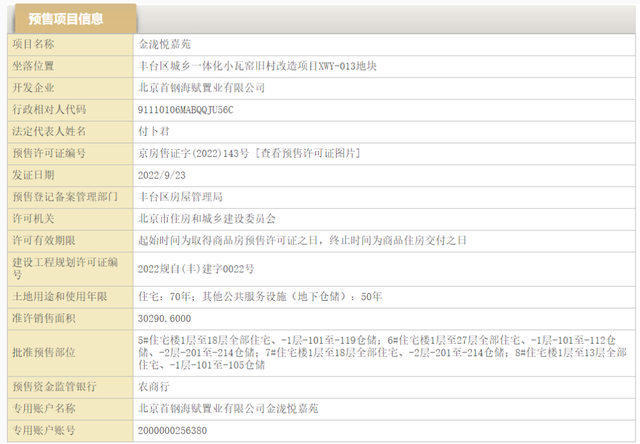Click supervising bank value 农商行

153,386
